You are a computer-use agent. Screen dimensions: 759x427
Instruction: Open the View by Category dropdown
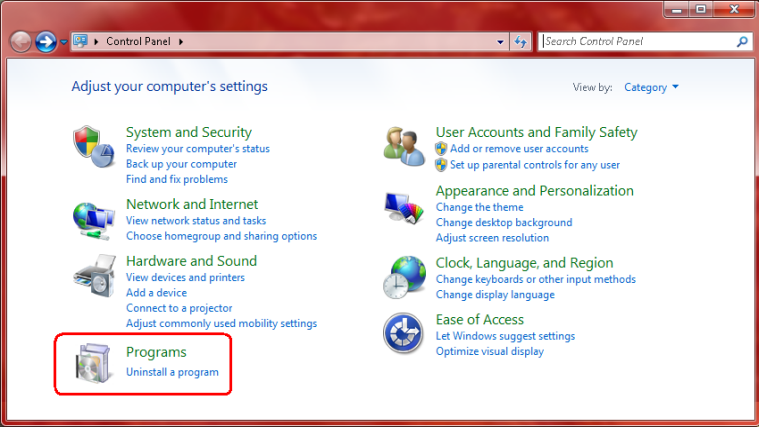click(x=651, y=87)
